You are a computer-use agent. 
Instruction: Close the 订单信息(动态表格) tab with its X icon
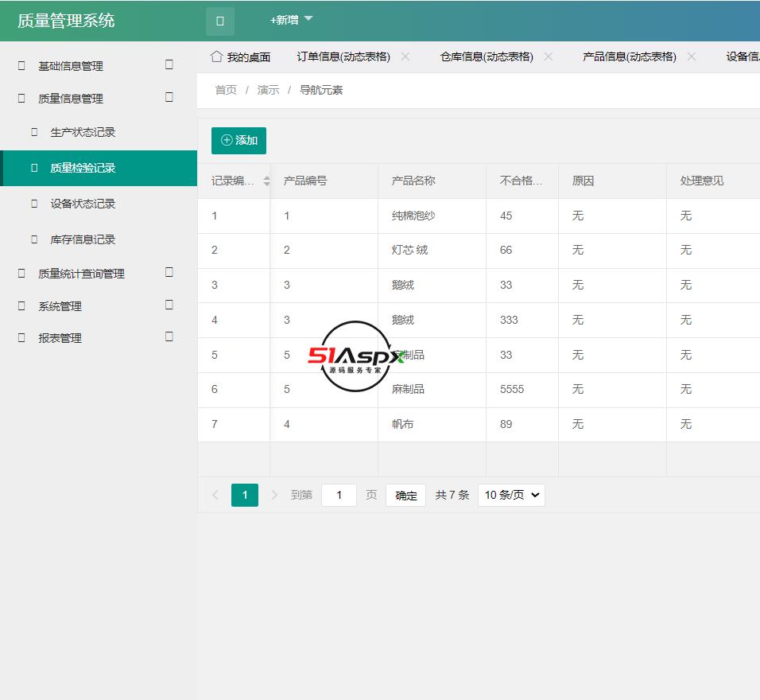click(x=405, y=56)
